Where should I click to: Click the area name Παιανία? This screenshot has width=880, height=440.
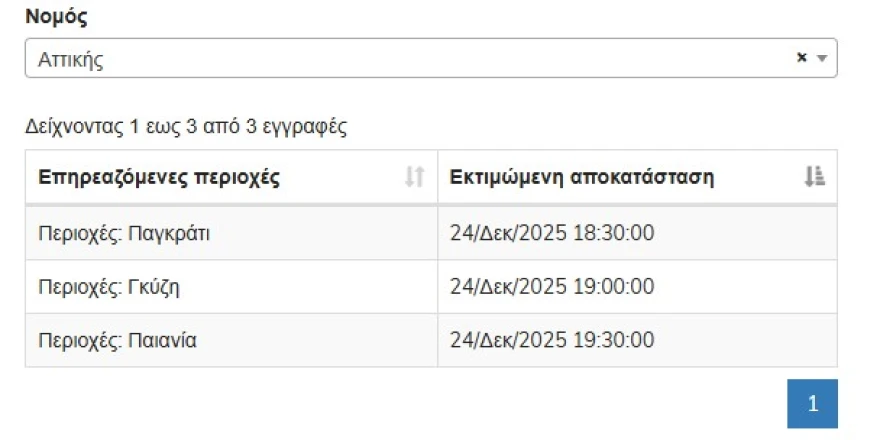pyautogui.click(x=162, y=340)
